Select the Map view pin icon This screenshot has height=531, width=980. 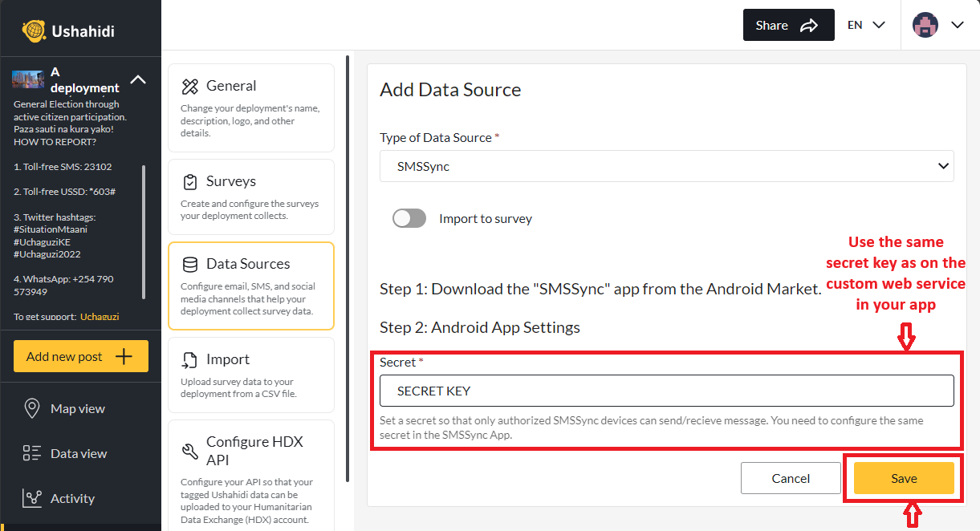pos(33,408)
